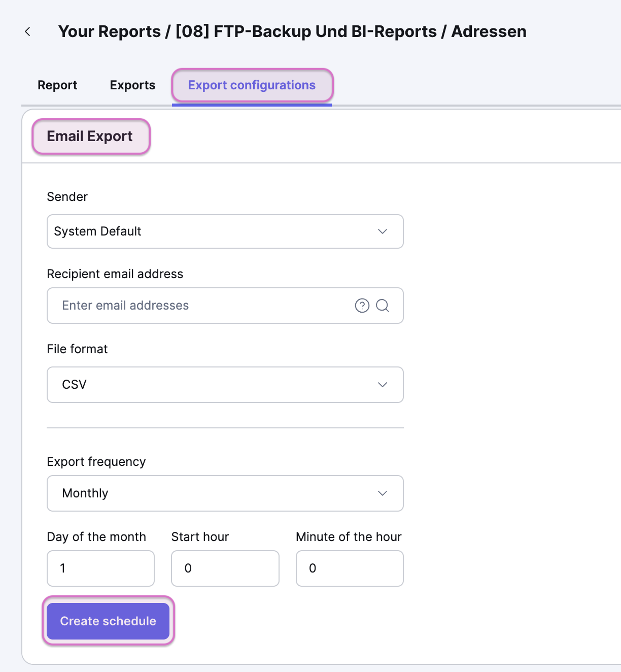Click the Adressen breadcrumb title
Screen dimensions: 621x672
coord(489,31)
